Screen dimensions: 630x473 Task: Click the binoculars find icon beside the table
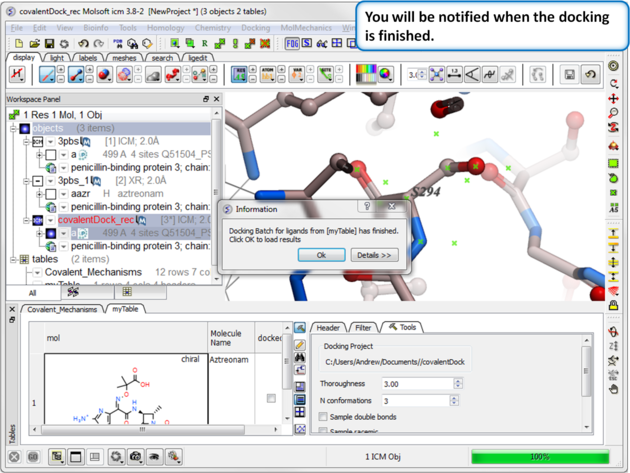(x=300, y=357)
